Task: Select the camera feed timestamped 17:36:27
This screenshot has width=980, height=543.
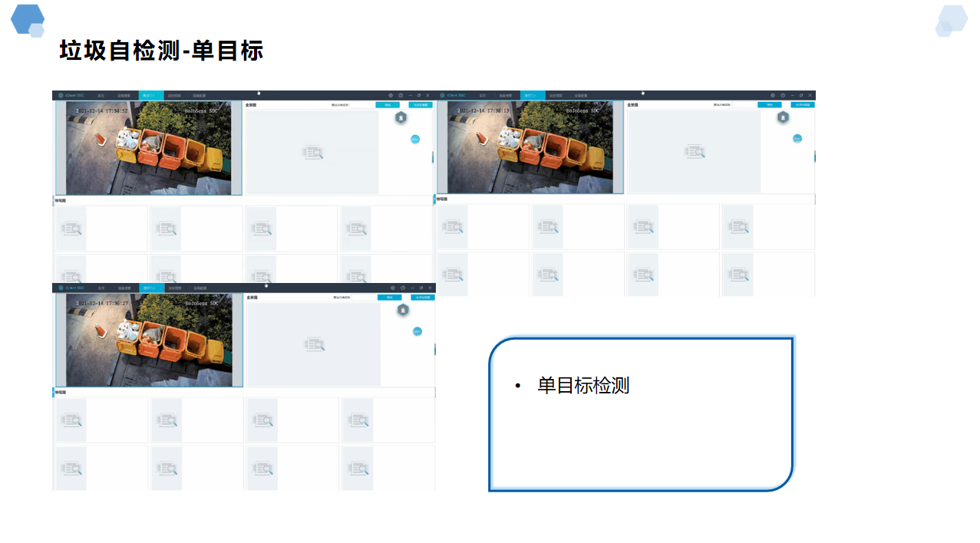Action: [149, 339]
